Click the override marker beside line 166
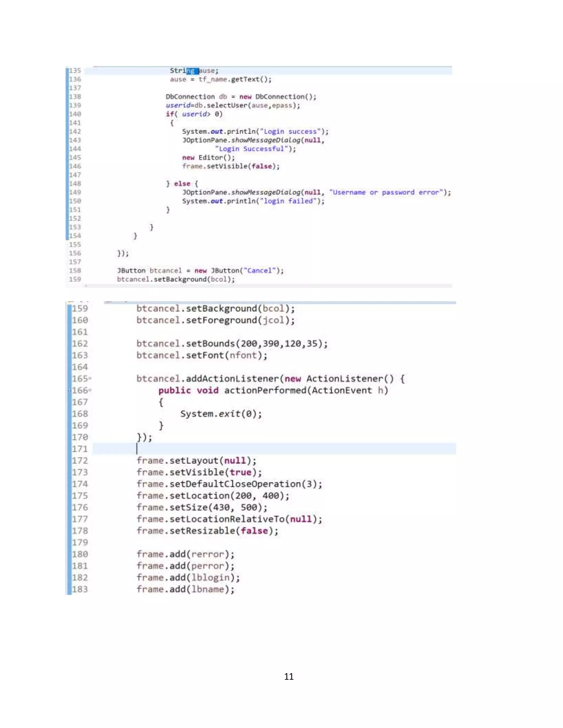Image resolution: width=563 pixels, height=728 pixels. pyautogui.click(x=70, y=391)
